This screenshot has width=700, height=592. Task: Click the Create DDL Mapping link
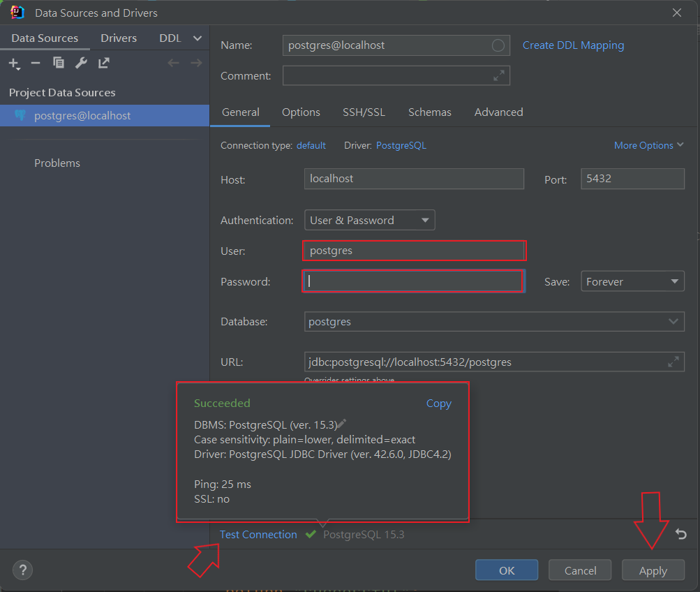[x=573, y=45]
